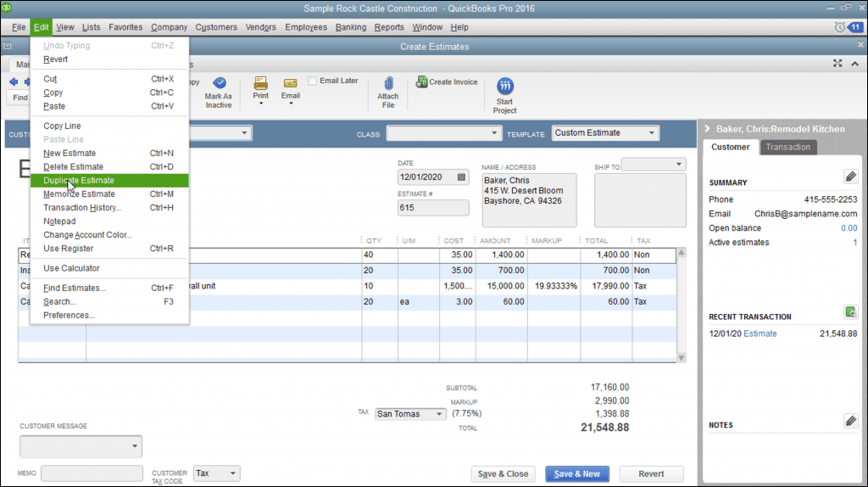The width and height of the screenshot is (868, 487).
Task: Click the Estimate # field showing 615
Action: [x=433, y=207]
